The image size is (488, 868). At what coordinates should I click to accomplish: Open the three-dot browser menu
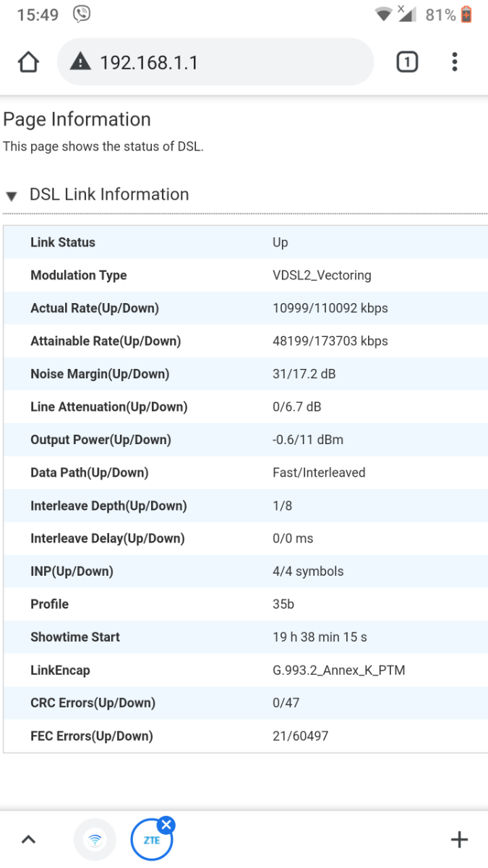pyautogui.click(x=454, y=62)
